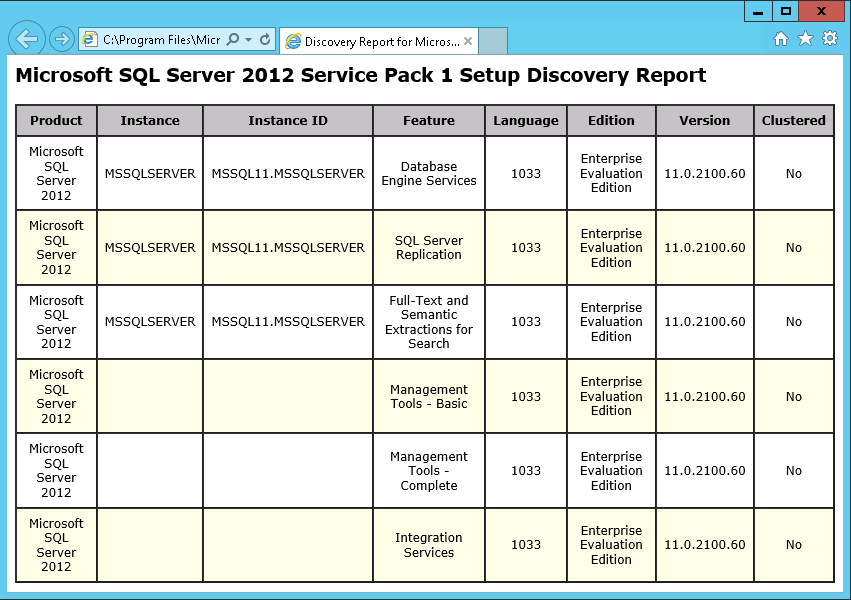
Task: Click Enterprise Evaluation Edition in Integration Services row
Action: pos(611,545)
